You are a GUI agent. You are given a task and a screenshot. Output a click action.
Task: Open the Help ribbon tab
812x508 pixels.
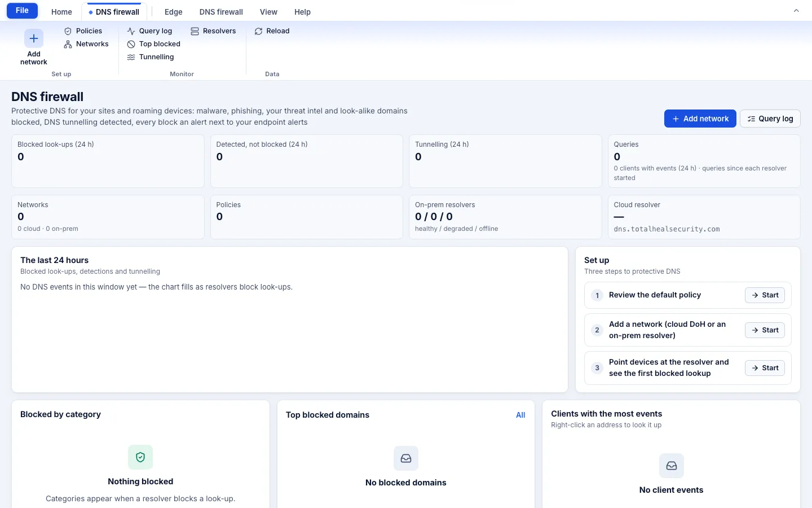point(302,12)
